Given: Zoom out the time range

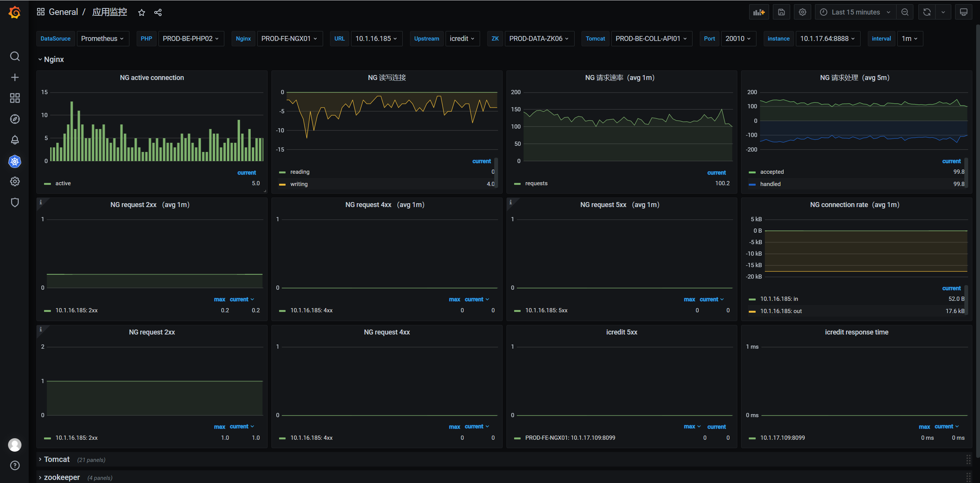Looking at the screenshot, I should click(x=905, y=12).
